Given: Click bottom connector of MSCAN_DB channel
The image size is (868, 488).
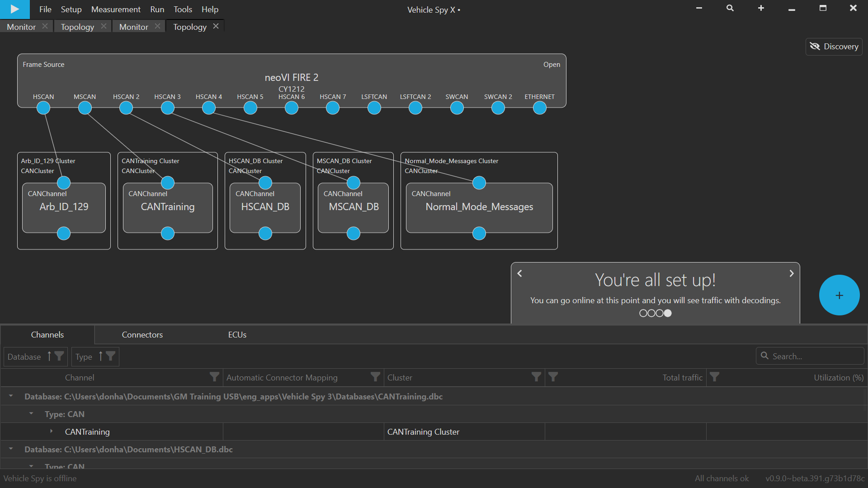Looking at the screenshot, I should point(354,234).
